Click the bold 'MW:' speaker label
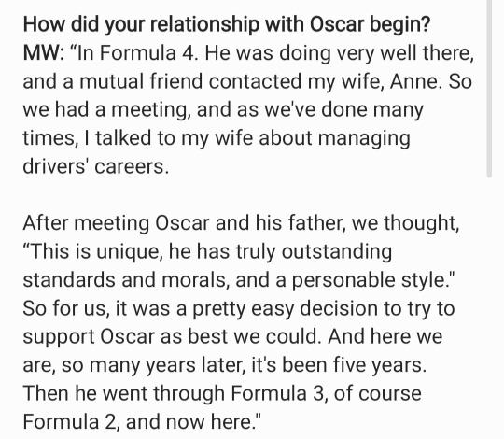The width and height of the screenshot is (504, 439). point(44,53)
